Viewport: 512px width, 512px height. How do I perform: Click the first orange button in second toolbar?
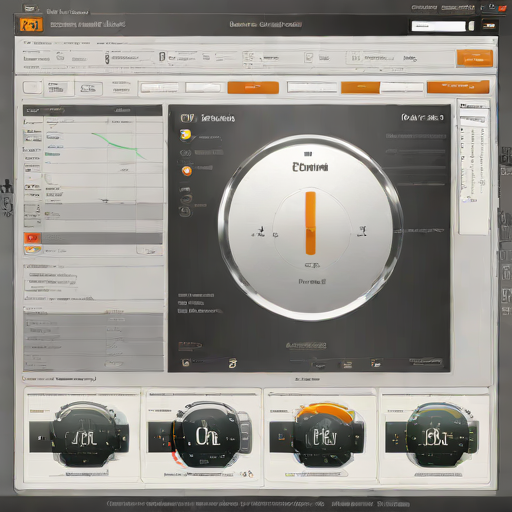(x=253, y=88)
